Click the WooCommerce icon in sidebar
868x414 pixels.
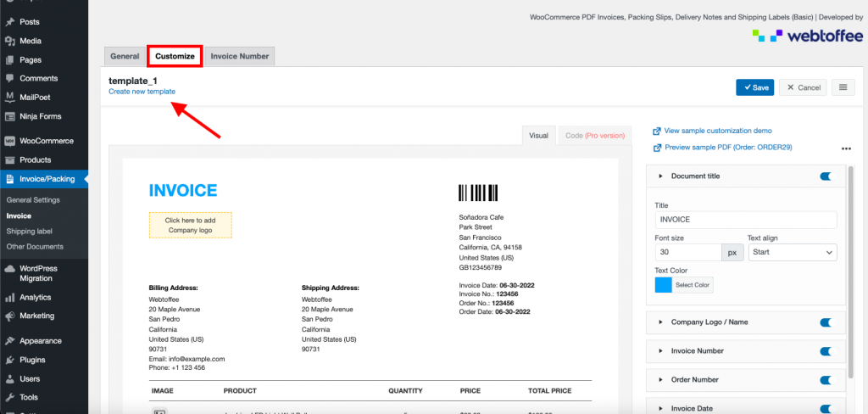[9, 141]
